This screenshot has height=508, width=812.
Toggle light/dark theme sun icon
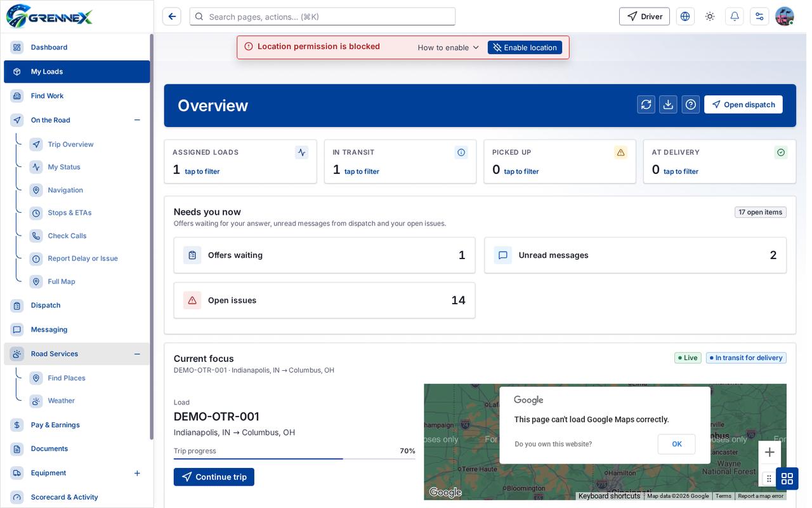pos(710,17)
